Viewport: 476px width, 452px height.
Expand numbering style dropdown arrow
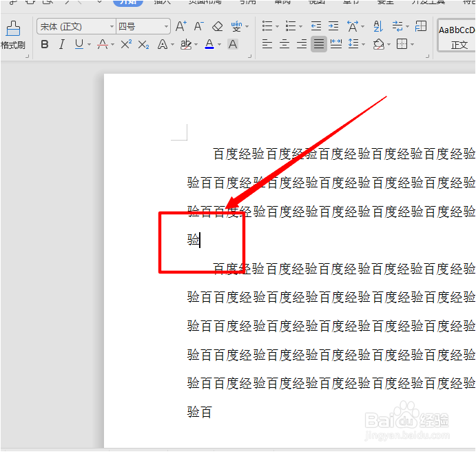pyautogui.click(x=300, y=27)
